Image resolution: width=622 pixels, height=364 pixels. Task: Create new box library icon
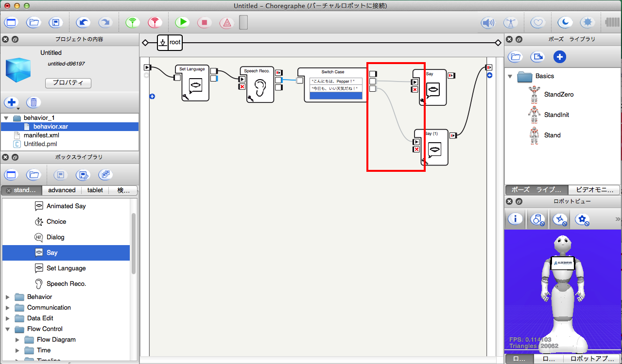coord(11,175)
